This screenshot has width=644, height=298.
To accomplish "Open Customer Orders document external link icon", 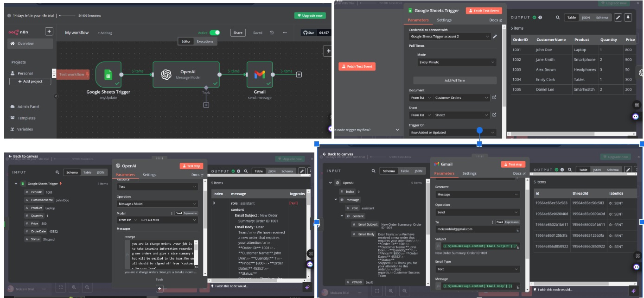I will pyautogui.click(x=494, y=98).
